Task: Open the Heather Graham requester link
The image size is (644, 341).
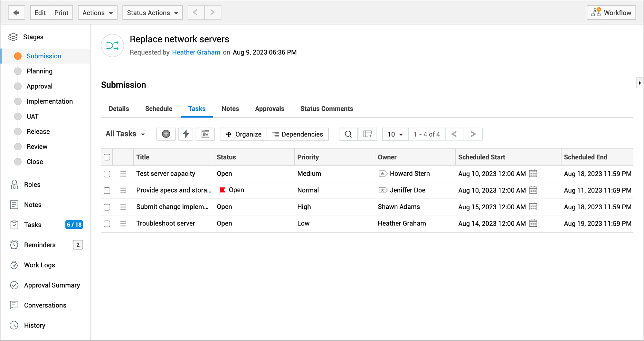Action: pos(196,52)
